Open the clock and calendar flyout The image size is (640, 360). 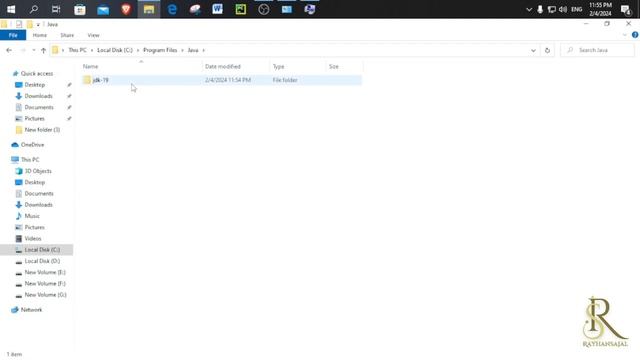tap(600, 9)
